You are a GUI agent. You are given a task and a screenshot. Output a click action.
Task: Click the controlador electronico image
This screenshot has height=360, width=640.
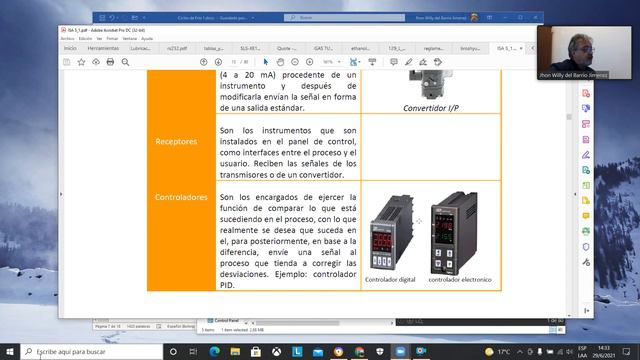(454, 233)
